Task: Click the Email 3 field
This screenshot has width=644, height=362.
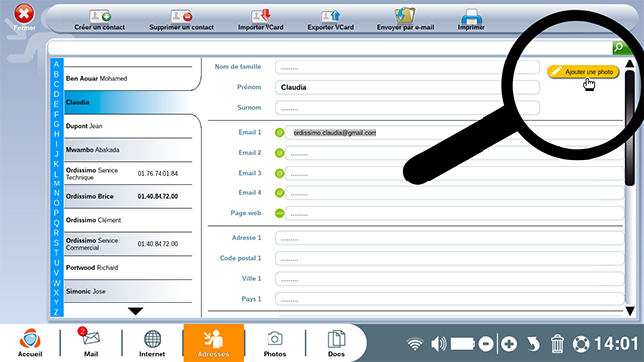Action: (x=455, y=173)
